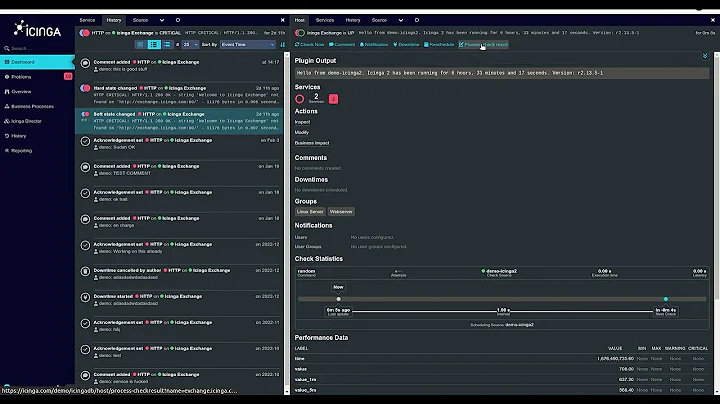The height and width of the screenshot is (404, 720).
Task: Click Reschedule check
Action: [439, 45]
